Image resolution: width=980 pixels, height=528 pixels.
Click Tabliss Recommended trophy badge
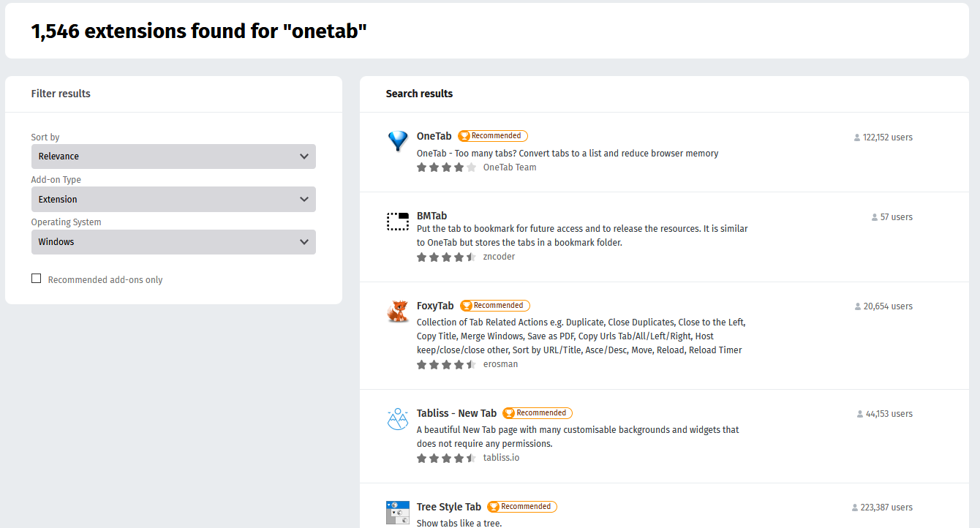point(538,413)
